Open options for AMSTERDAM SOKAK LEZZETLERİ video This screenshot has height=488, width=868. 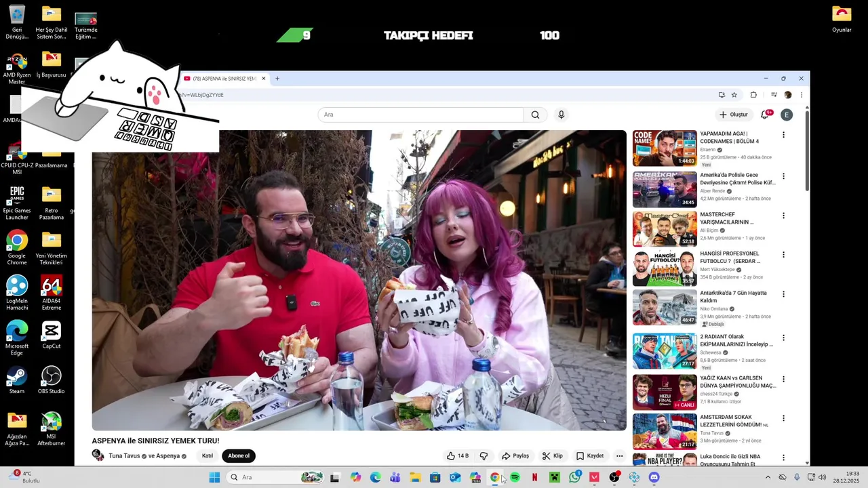pyautogui.click(x=783, y=418)
